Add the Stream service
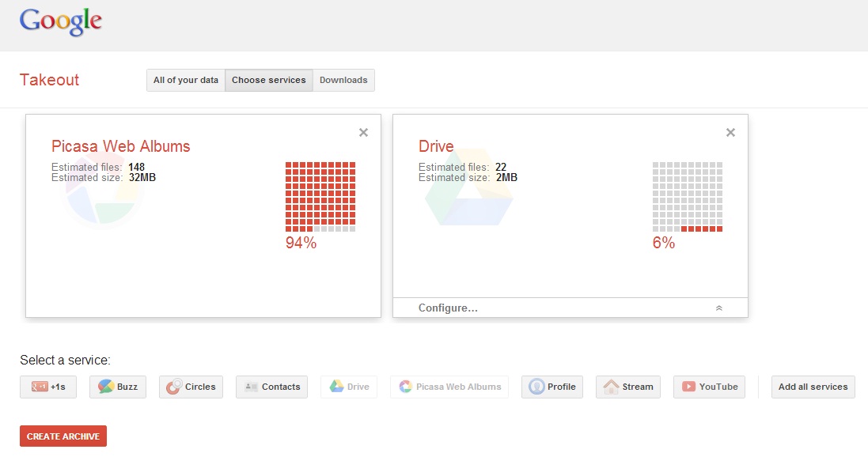This screenshot has height=457, width=868. [x=627, y=387]
